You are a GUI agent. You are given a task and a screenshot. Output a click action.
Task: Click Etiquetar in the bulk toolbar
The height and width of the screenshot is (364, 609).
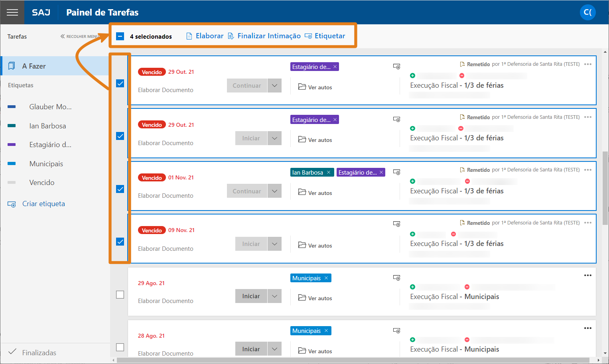point(325,36)
